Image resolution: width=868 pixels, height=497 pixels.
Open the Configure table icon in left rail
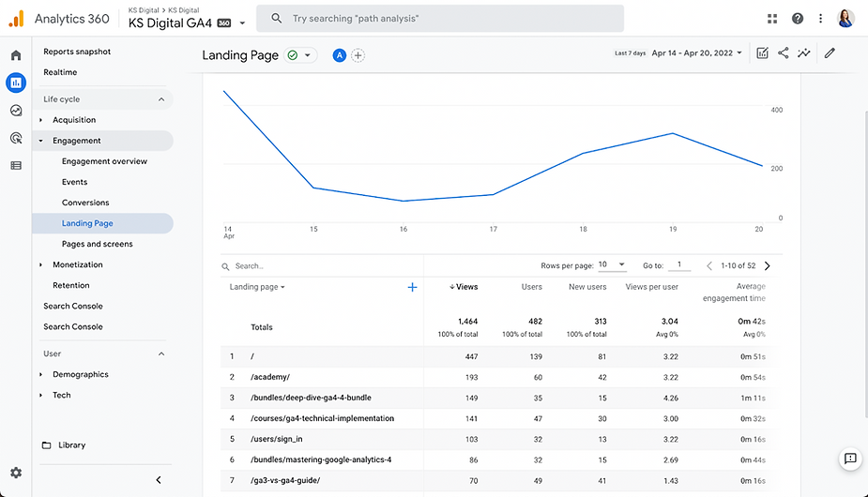coord(16,165)
